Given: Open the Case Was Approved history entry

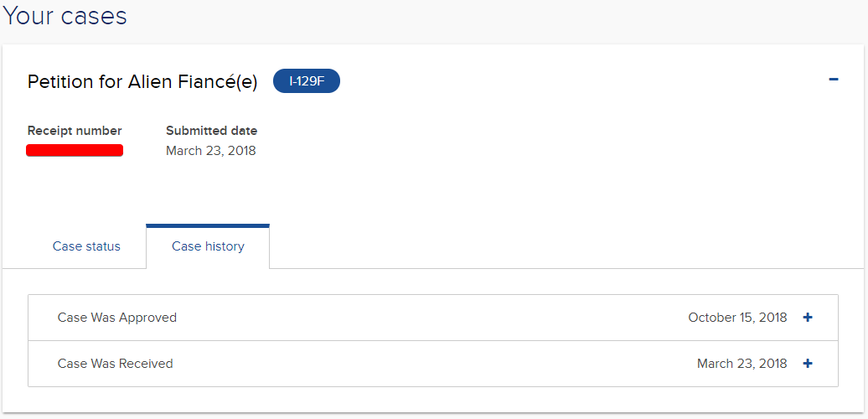Looking at the screenshot, I should (433, 318).
